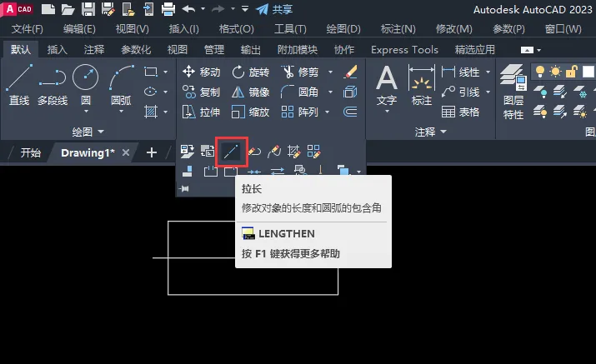Click the Open folder icon
Screen dimensions: 596x364
click(x=68, y=9)
